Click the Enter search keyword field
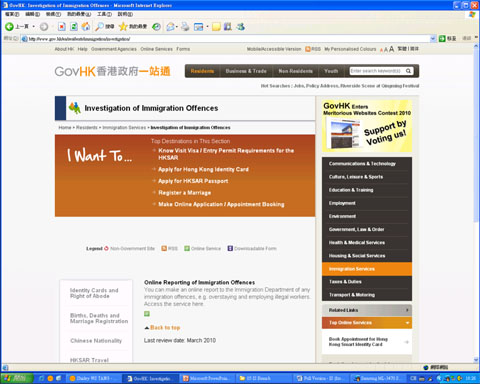The height and width of the screenshot is (384, 480). click(x=377, y=71)
